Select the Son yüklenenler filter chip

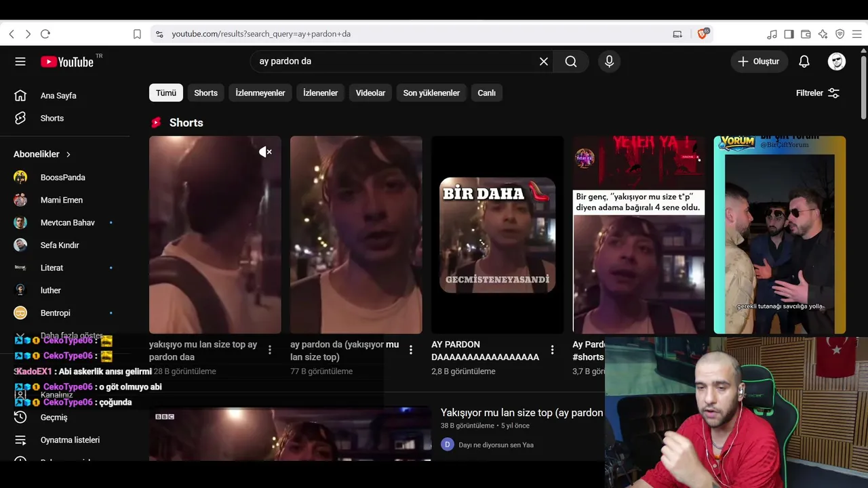tap(431, 93)
